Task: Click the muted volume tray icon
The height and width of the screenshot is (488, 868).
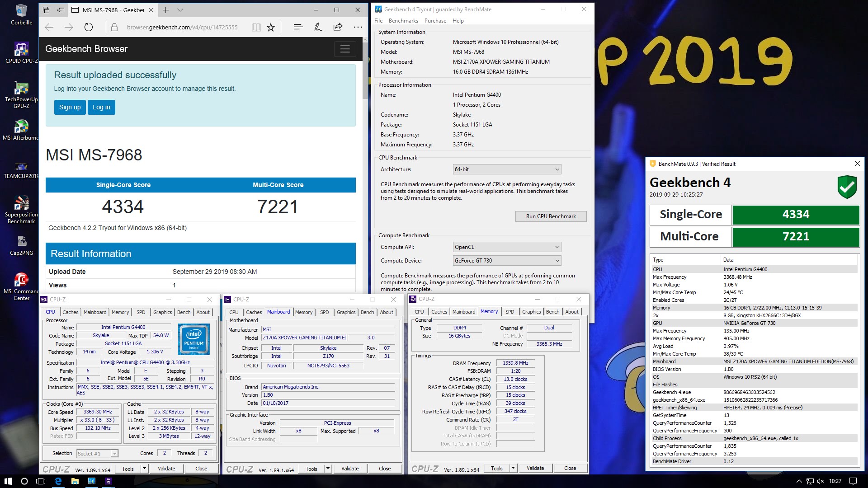Action: pyautogui.click(x=821, y=481)
